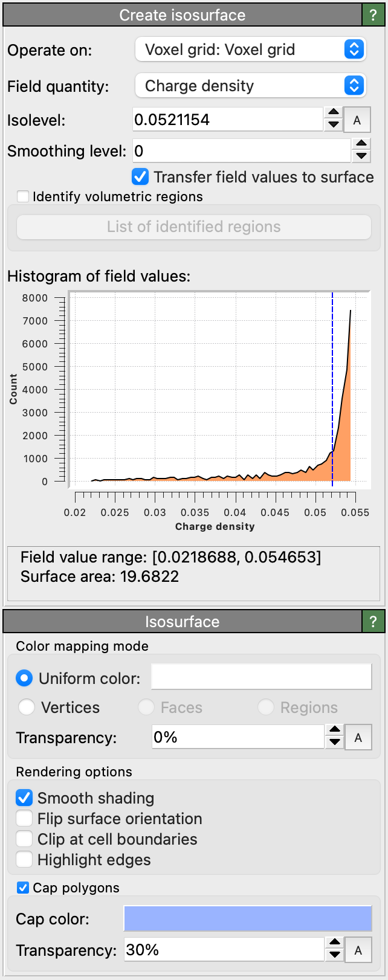This screenshot has height=980, width=388.
Task: Toggle Transfer field values to surface
Action: pyautogui.click(x=140, y=177)
